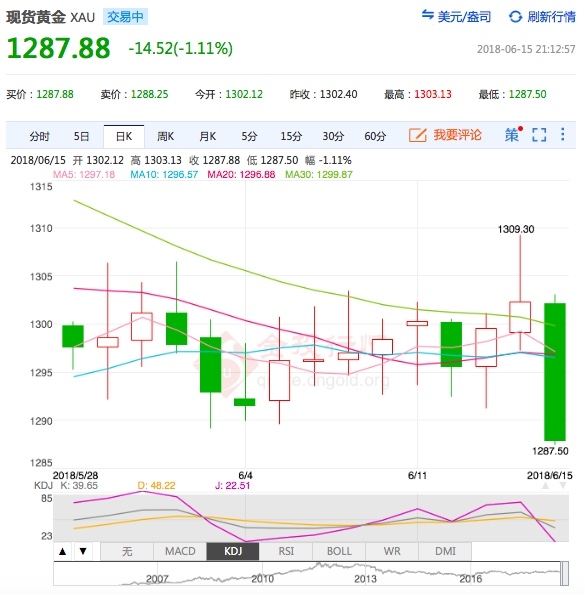Click the currency unit swap arrows icon
Image resolution: width=585 pixels, height=594 pixels.
[427, 15]
